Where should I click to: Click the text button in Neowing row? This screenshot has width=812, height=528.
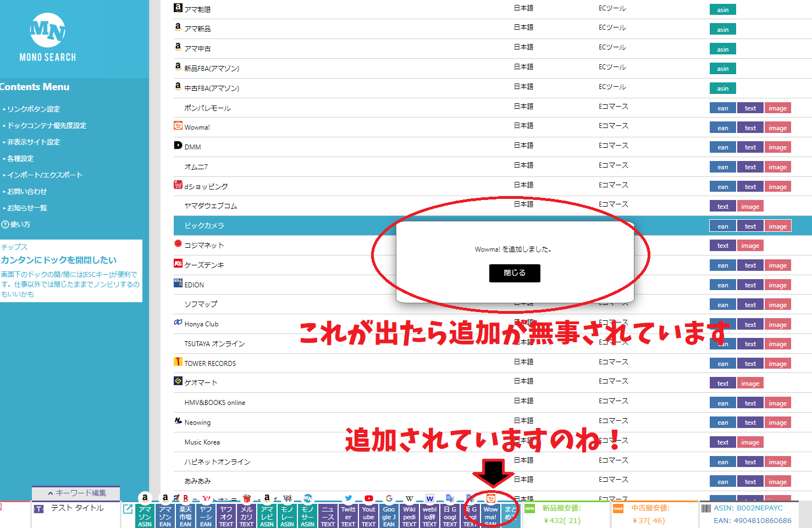point(750,423)
